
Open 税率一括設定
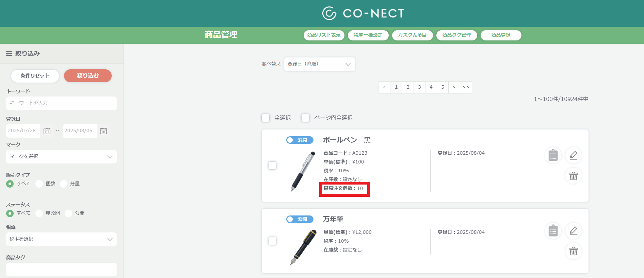(368, 35)
